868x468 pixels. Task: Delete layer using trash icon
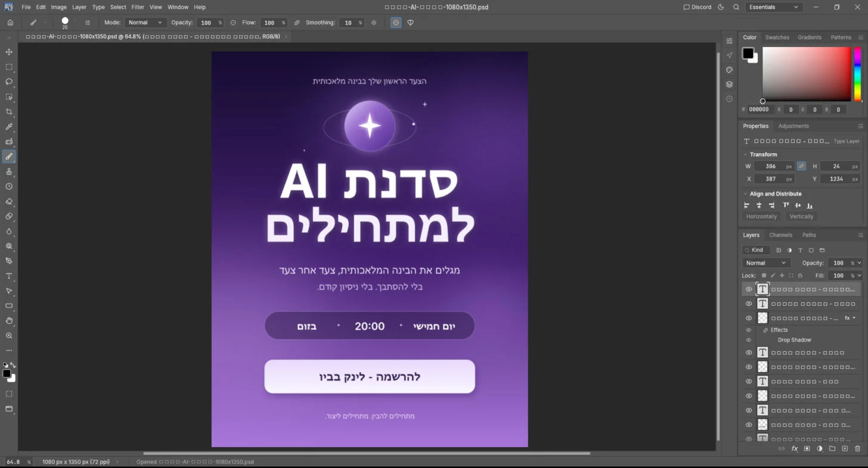pyautogui.click(x=857, y=448)
